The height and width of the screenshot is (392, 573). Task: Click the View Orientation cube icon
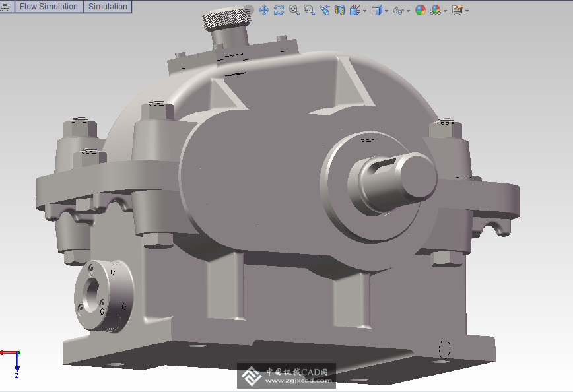(354, 10)
